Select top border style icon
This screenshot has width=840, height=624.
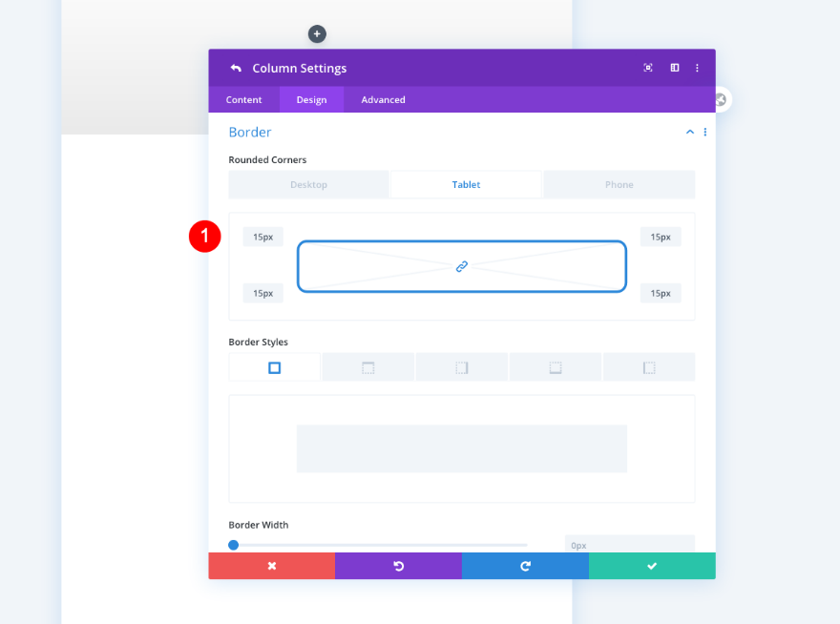[x=368, y=367]
